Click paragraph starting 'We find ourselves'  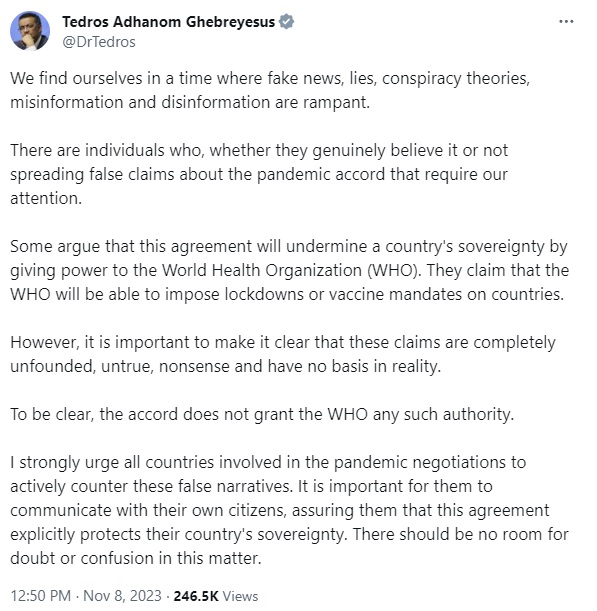270,90
